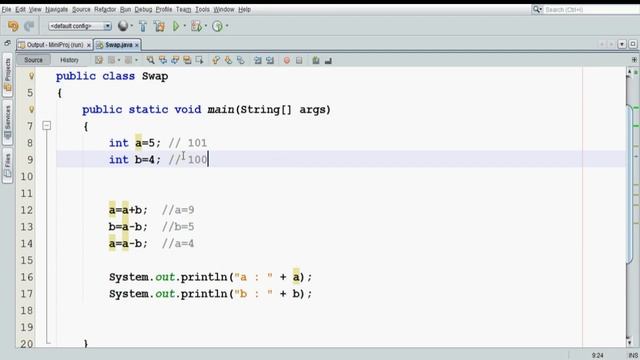
Task: Click the Uncomment editor toolbar icon
Action: 328,60
